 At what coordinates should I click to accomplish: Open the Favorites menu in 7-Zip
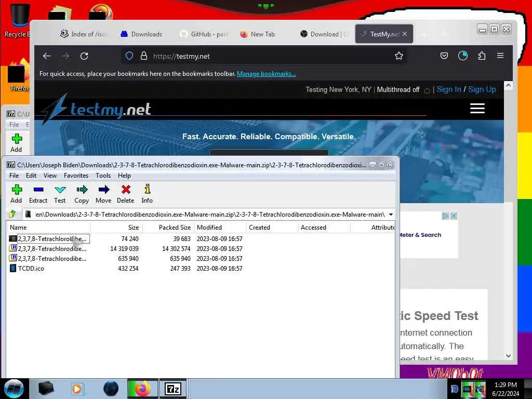point(76,176)
